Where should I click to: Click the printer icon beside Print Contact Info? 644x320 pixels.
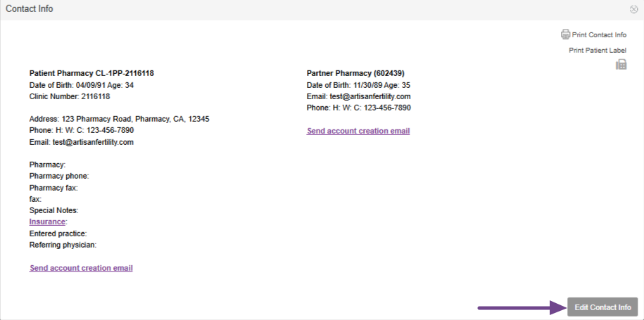click(x=565, y=34)
